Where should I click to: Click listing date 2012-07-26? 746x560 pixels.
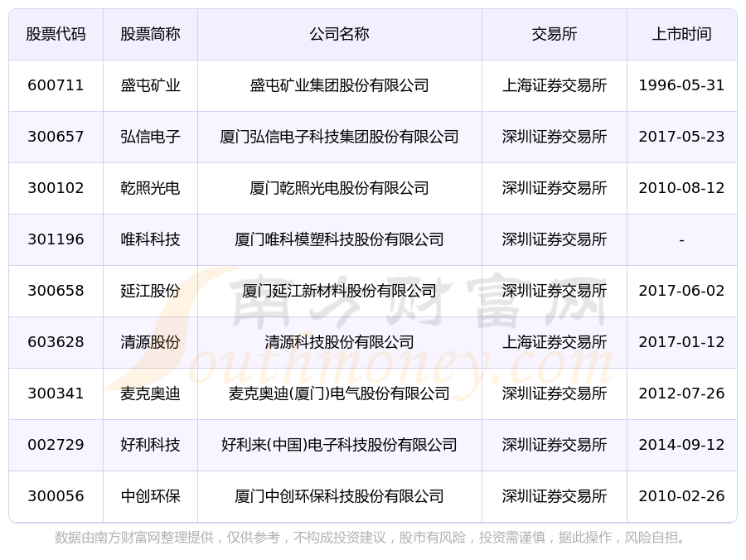point(682,393)
